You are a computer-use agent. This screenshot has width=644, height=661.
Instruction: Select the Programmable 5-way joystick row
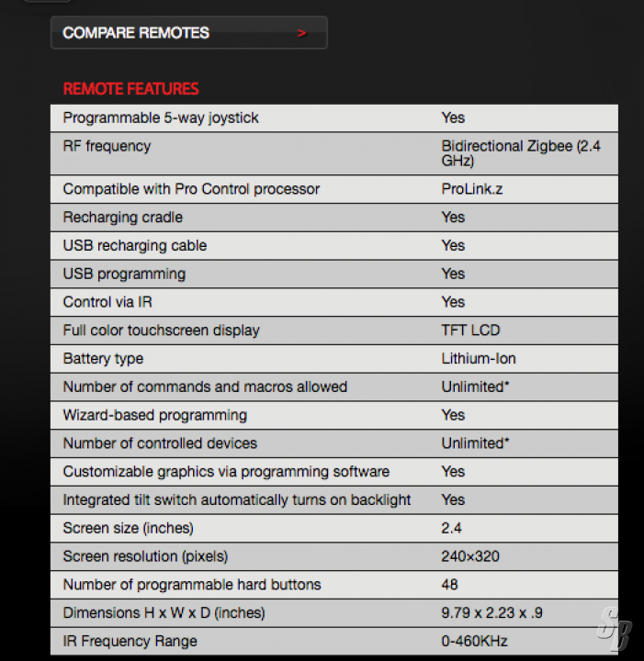161,118
